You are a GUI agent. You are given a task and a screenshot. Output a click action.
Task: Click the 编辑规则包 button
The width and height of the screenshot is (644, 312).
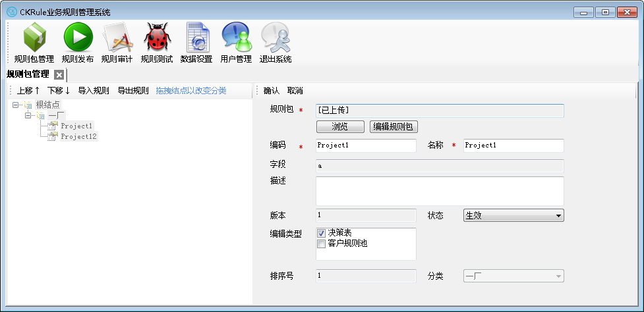point(394,126)
